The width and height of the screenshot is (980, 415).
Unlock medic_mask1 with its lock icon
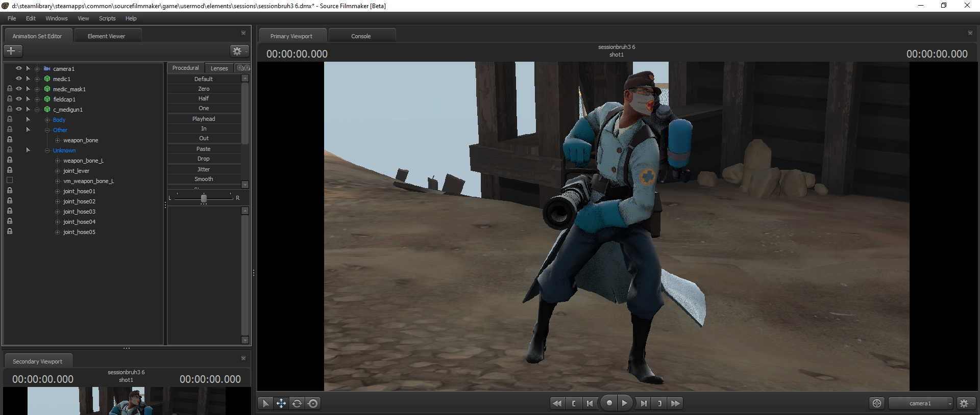coord(10,89)
